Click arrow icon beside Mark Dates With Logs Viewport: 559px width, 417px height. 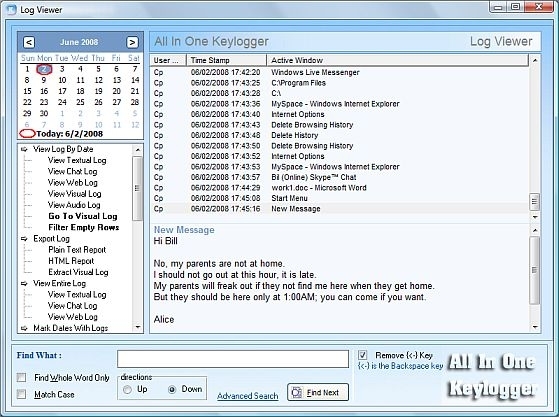coord(24,328)
